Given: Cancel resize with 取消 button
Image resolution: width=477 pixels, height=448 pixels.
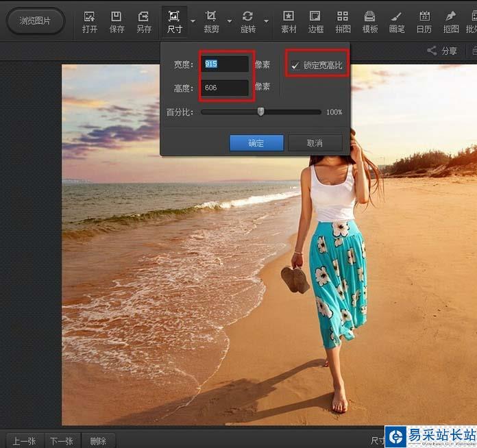Looking at the screenshot, I should coord(315,142).
